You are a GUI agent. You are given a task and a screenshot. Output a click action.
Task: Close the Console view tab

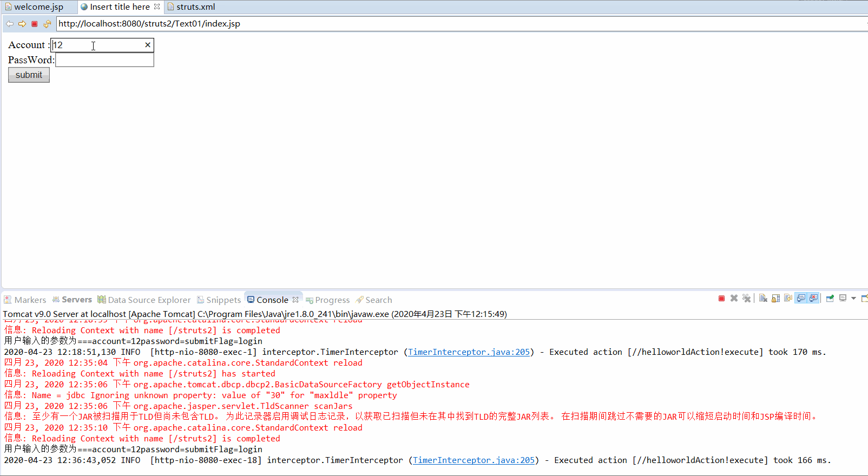295,299
